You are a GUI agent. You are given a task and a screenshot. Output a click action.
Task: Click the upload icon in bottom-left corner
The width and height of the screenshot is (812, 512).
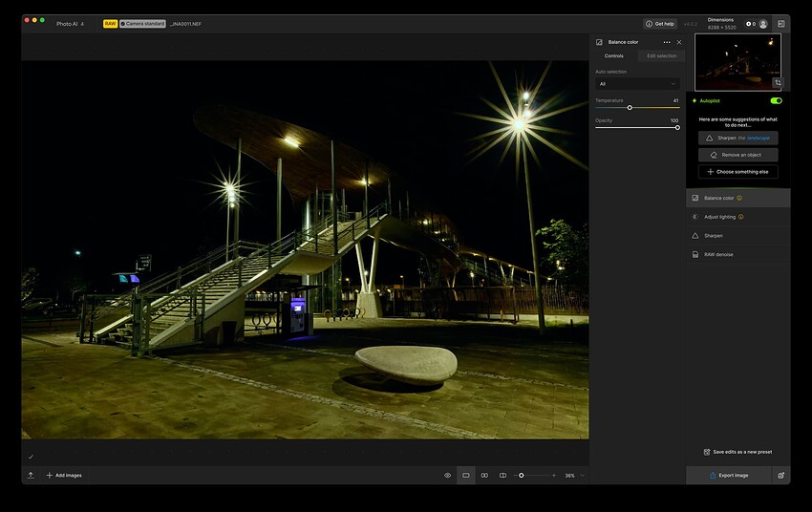(x=31, y=475)
